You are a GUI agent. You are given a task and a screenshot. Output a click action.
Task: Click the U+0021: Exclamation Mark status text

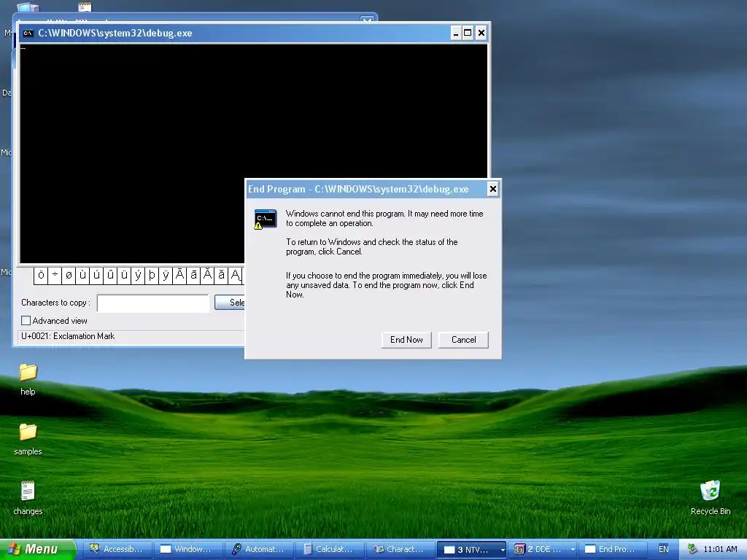pyautogui.click(x=68, y=336)
